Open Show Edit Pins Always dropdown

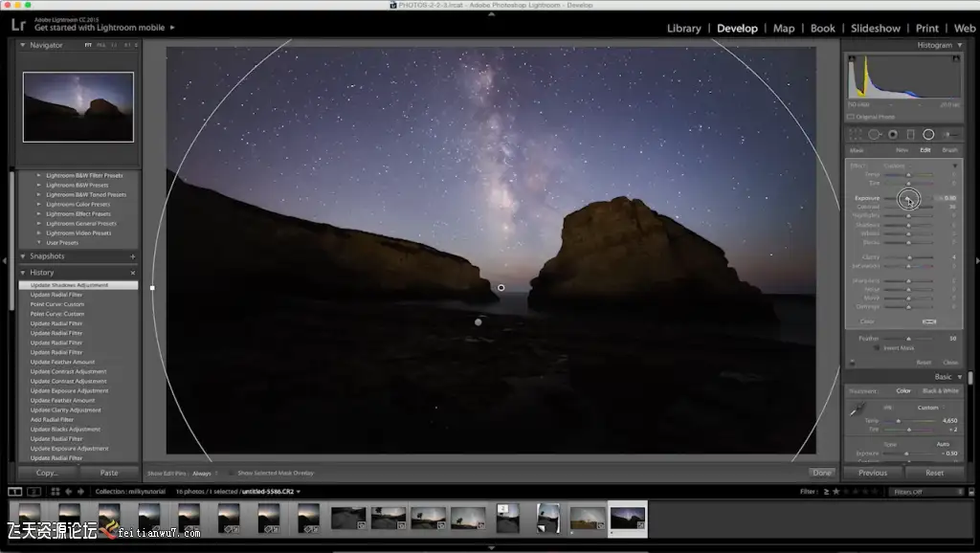205,473
